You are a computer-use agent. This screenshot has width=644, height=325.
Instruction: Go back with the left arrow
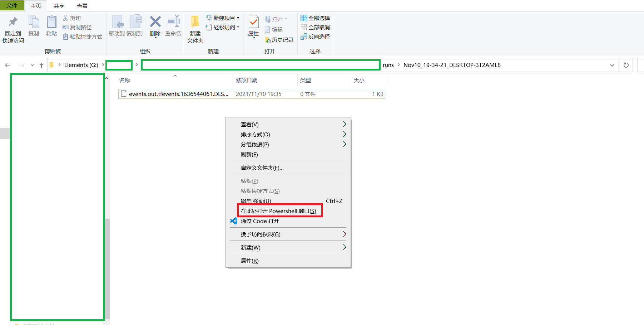[8, 65]
